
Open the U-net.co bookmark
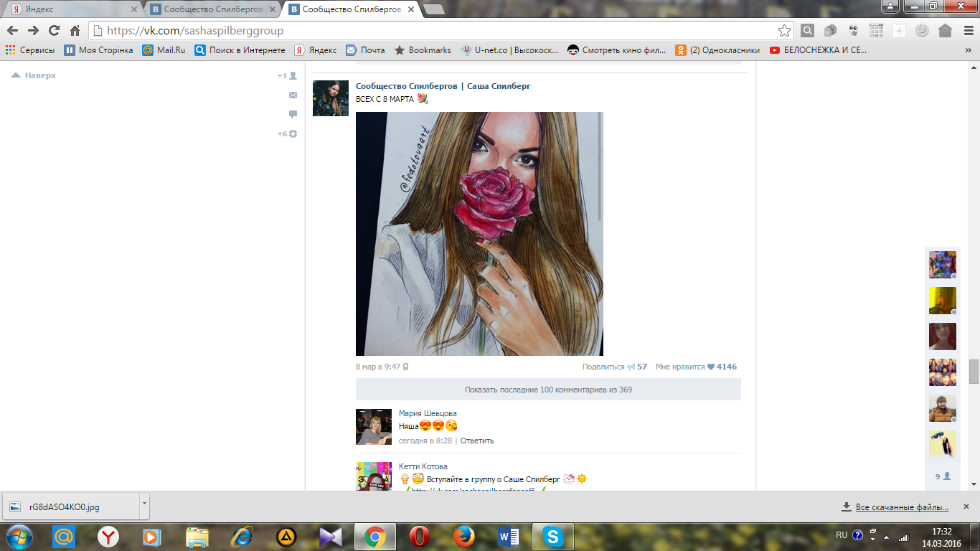click(x=509, y=50)
